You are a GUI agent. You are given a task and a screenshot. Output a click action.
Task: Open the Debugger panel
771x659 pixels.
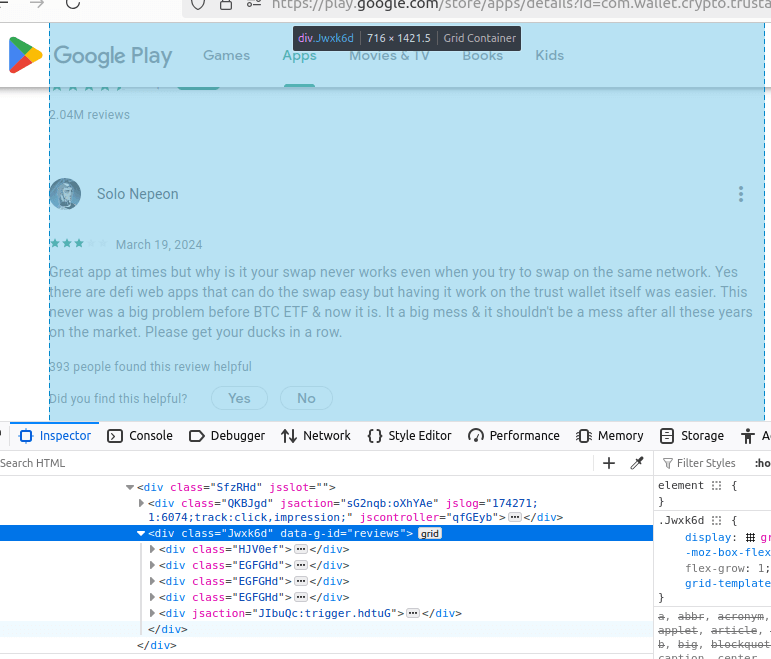[227, 436]
